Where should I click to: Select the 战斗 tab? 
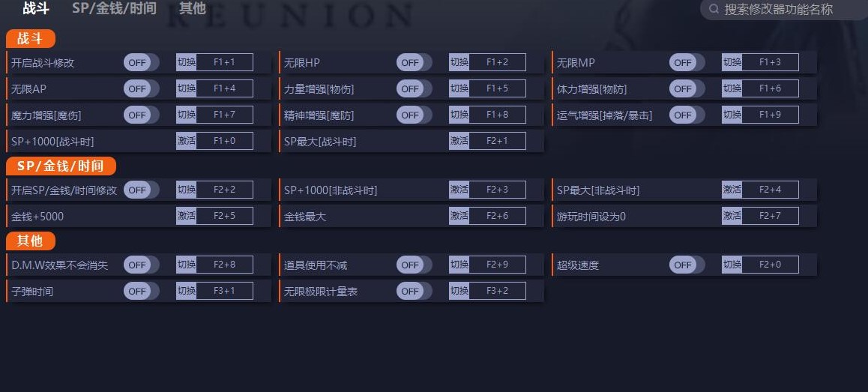pos(36,9)
